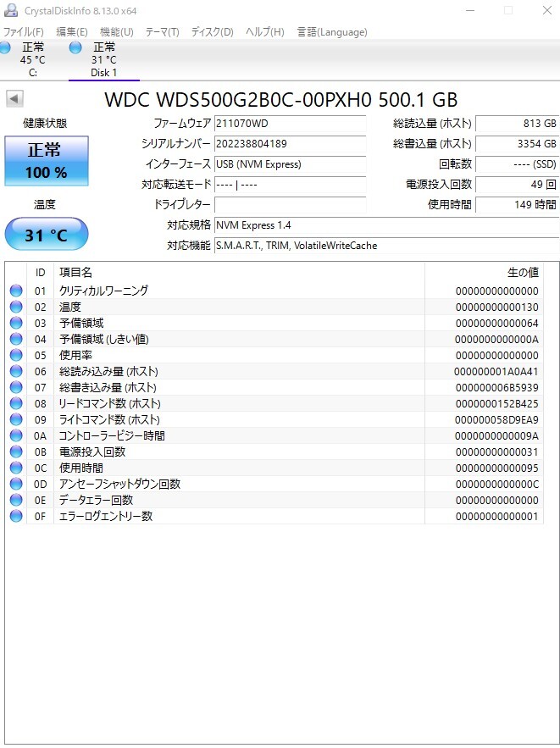Image resolution: width=560 pixels, height=748 pixels.
Task: Click the 対応転送モード field ---- | ----
Action: [290, 185]
